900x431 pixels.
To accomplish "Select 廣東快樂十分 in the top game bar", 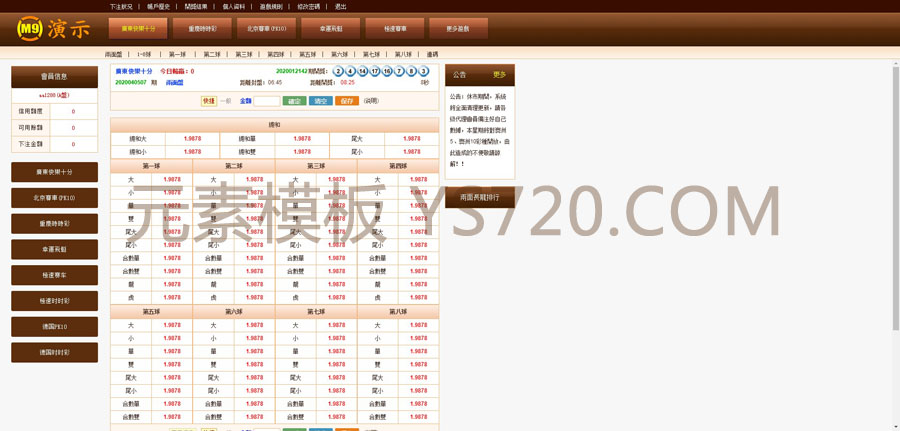I will [138, 28].
